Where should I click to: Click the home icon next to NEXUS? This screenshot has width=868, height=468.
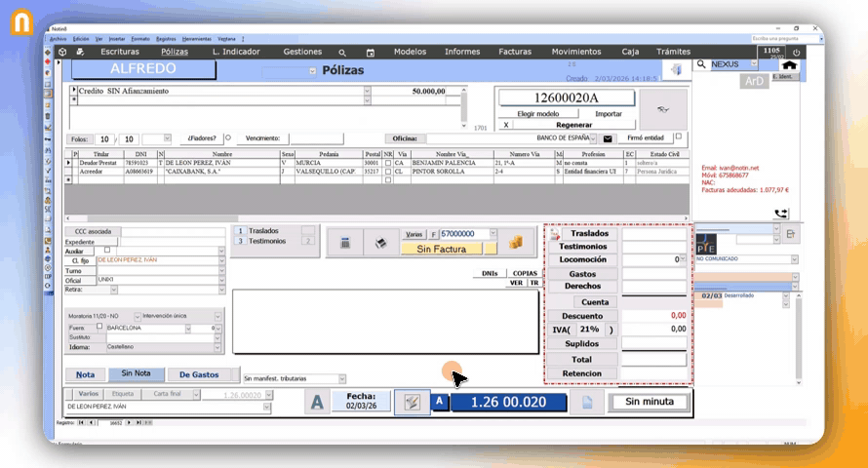pos(790,64)
